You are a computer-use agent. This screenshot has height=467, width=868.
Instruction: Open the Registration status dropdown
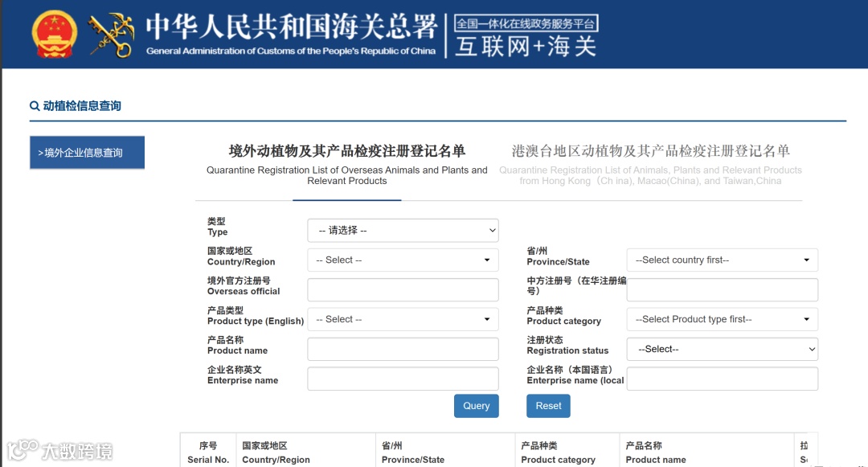click(722, 349)
